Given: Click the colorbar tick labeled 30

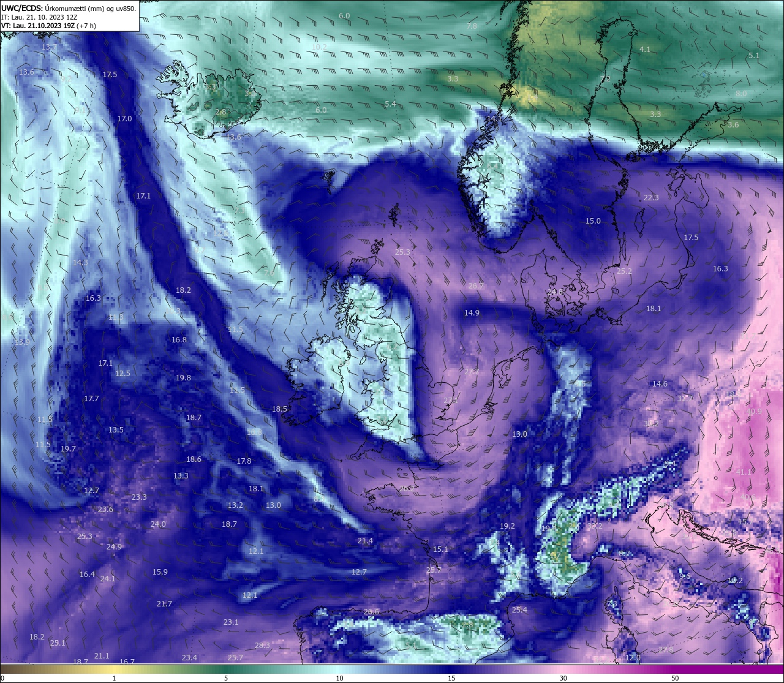Looking at the screenshot, I should click(x=563, y=678).
